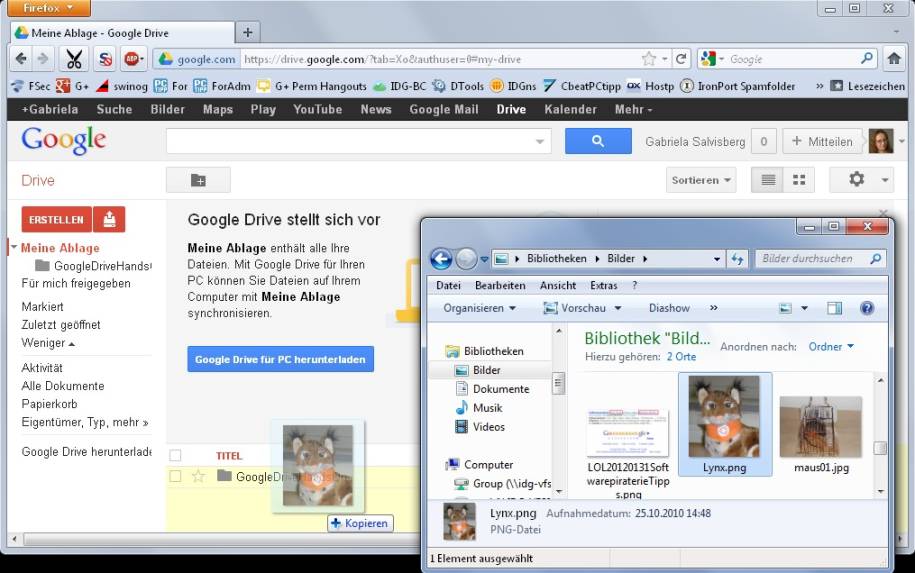Create a new folder in Drive toolbar
The image size is (915, 573).
198,180
